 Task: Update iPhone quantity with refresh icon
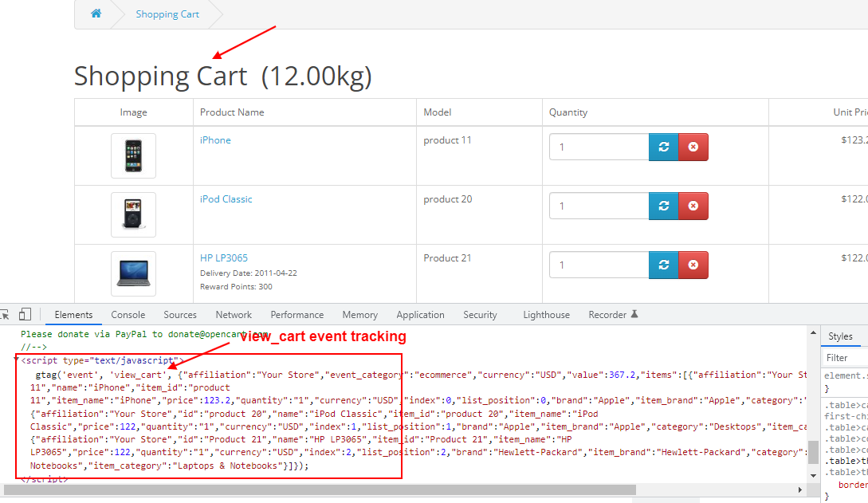(664, 147)
